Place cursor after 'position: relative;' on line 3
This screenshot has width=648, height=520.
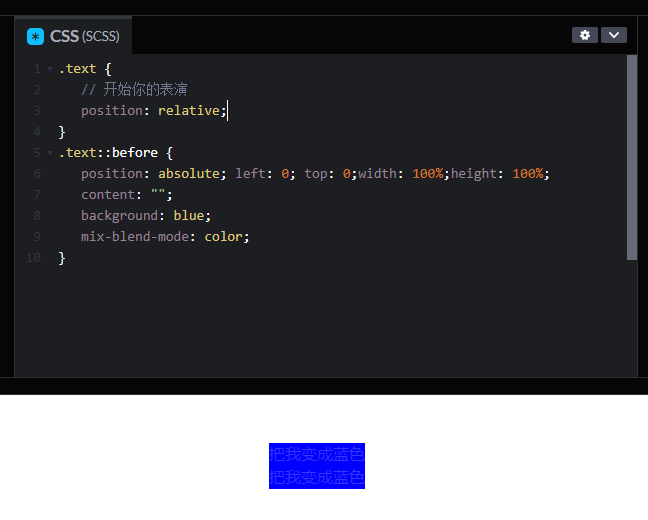[x=228, y=111]
